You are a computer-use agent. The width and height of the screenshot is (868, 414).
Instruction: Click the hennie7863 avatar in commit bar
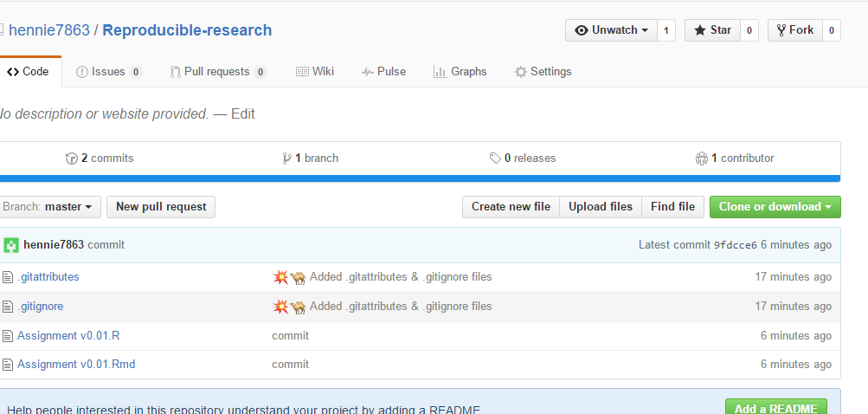tap(11, 245)
